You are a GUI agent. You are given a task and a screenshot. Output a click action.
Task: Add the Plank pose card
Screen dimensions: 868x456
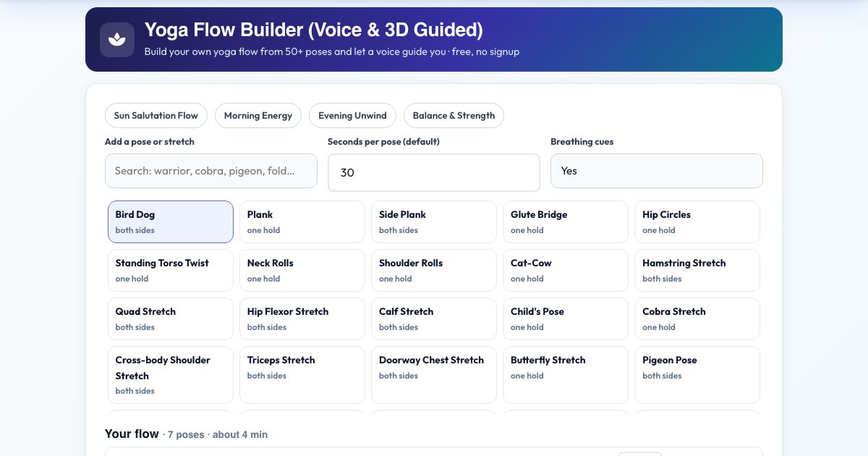(302, 221)
